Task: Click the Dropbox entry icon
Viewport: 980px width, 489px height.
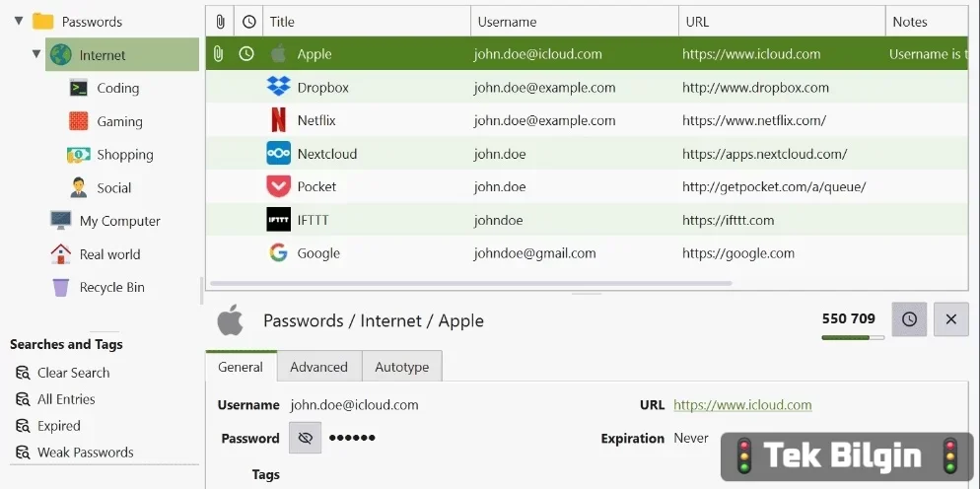Action: (278, 88)
